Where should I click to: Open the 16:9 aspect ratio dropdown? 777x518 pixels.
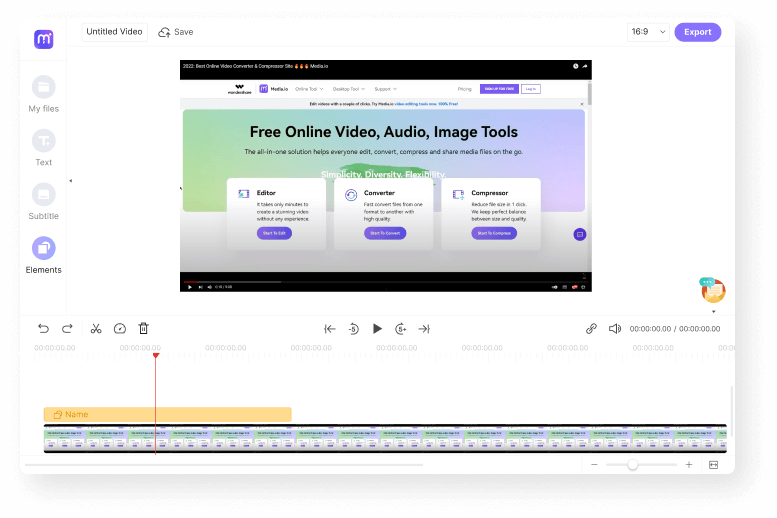click(648, 32)
